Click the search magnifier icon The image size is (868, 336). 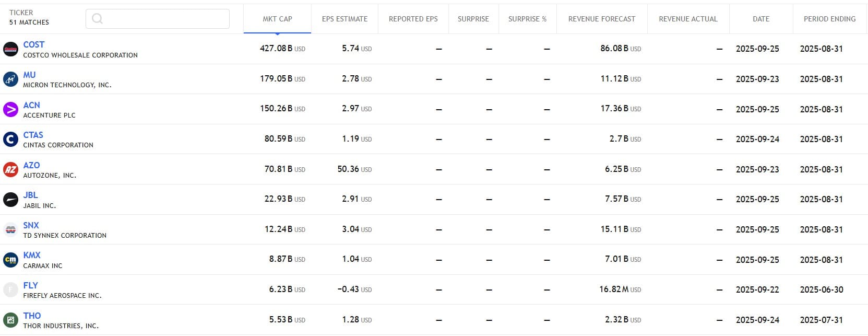[x=97, y=19]
